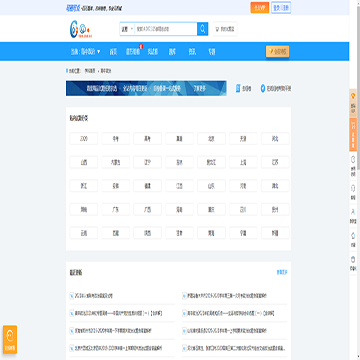Select 宁夏 region filter
This screenshot has height=360, width=360.
(243, 233)
